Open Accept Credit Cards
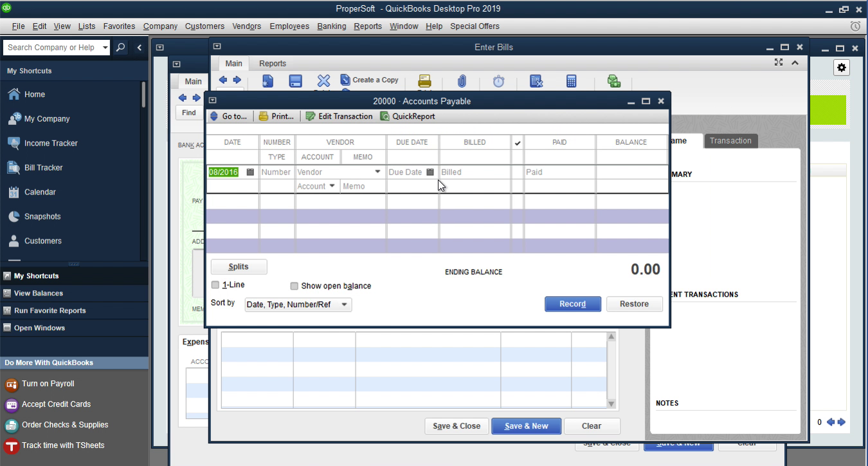This screenshot has width=868, height=466. coord(48,404)
